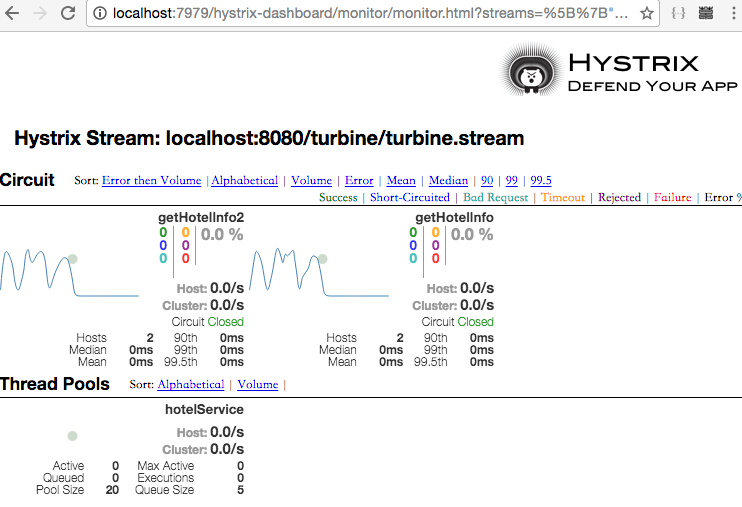
Task: Sort circuits by 90th percentile
Action: (487, 180)
